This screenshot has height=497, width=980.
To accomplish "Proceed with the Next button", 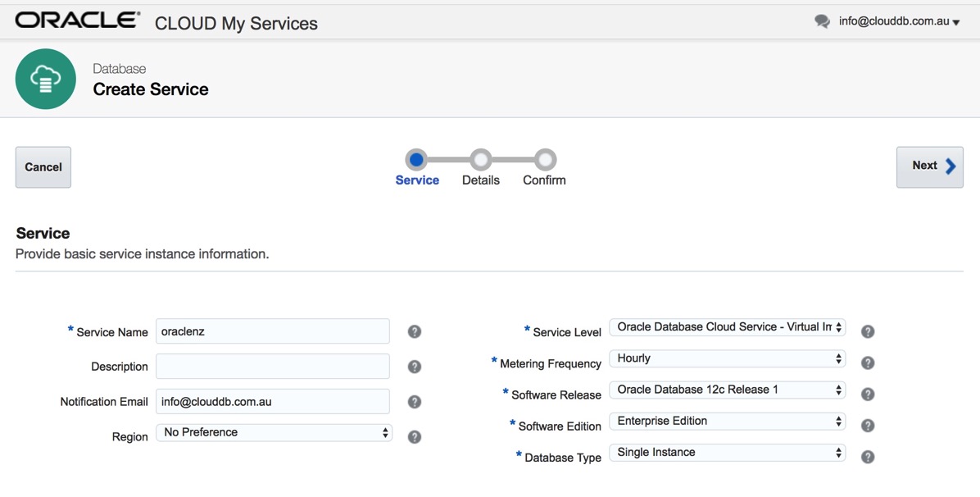I will point(929,166).
